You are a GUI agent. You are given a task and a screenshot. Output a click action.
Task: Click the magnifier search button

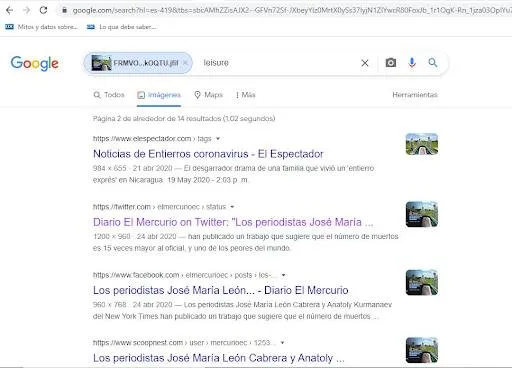click(433, 63)
